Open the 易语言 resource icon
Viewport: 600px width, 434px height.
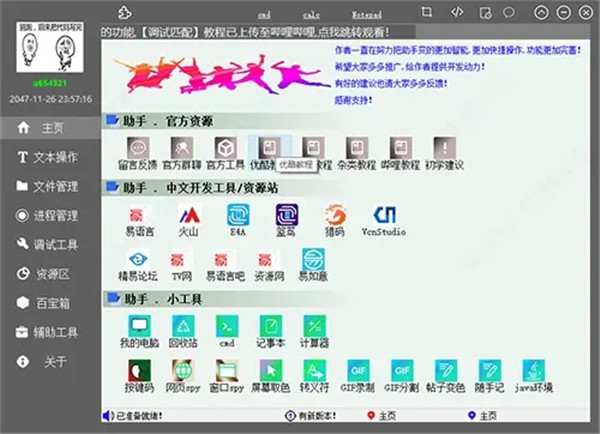tap(139, 221)
